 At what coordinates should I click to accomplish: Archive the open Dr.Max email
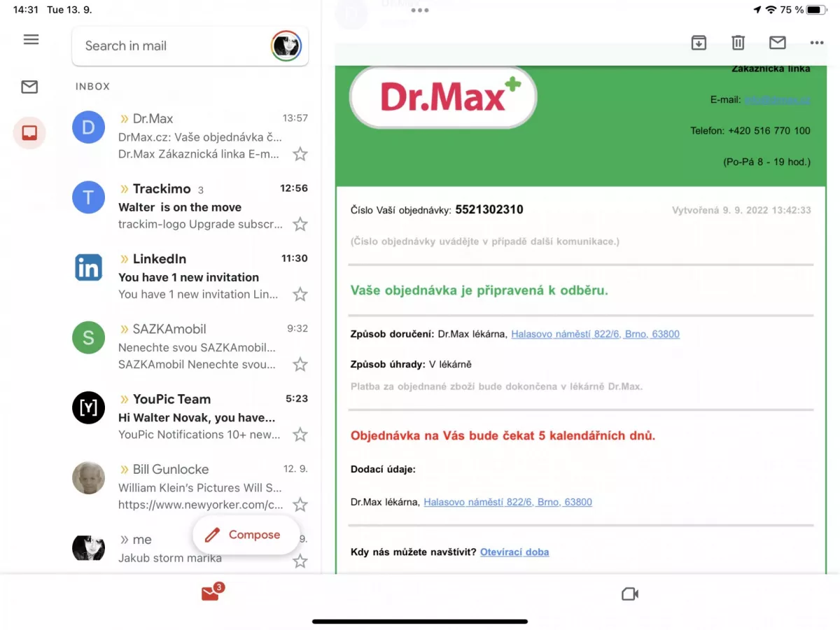(699, 43)
